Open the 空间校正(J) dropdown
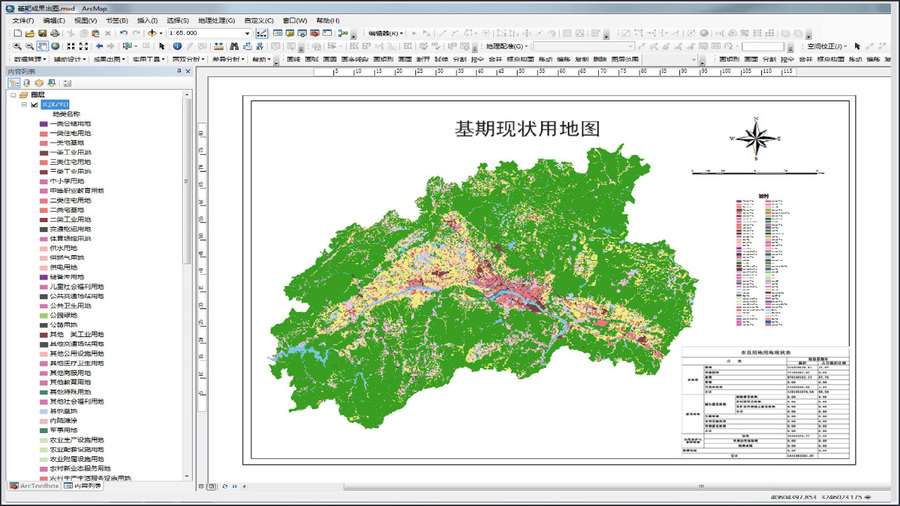Image resolution: width=900 pixels, height=506 pixels. point(827,46)
